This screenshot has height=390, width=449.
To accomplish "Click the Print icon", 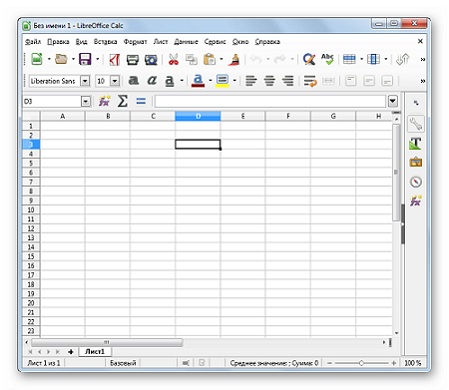I will 133,60.
